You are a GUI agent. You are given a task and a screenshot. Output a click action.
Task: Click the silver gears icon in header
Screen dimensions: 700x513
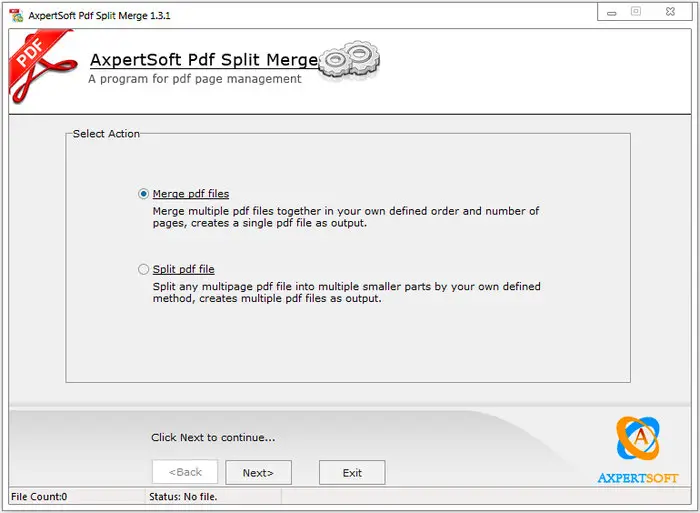point(350,59)
